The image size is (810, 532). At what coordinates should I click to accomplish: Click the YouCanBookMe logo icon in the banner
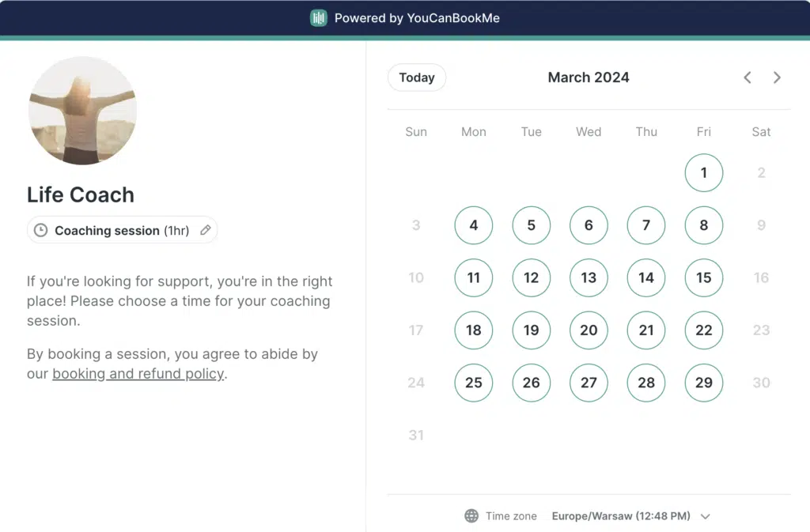[318, 17]
